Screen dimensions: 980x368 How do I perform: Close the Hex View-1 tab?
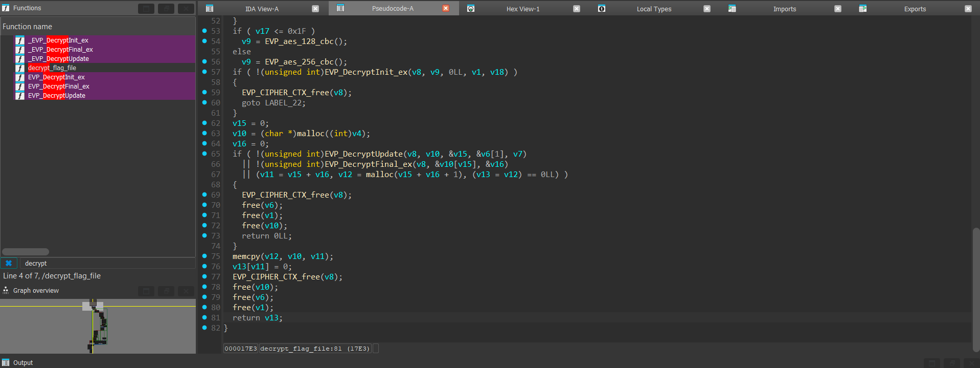point(577,9)
